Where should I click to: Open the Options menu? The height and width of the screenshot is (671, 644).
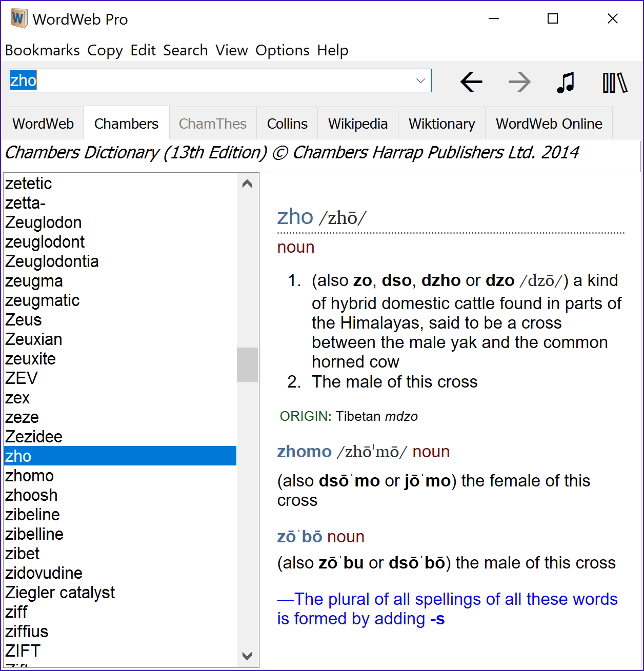283,50
